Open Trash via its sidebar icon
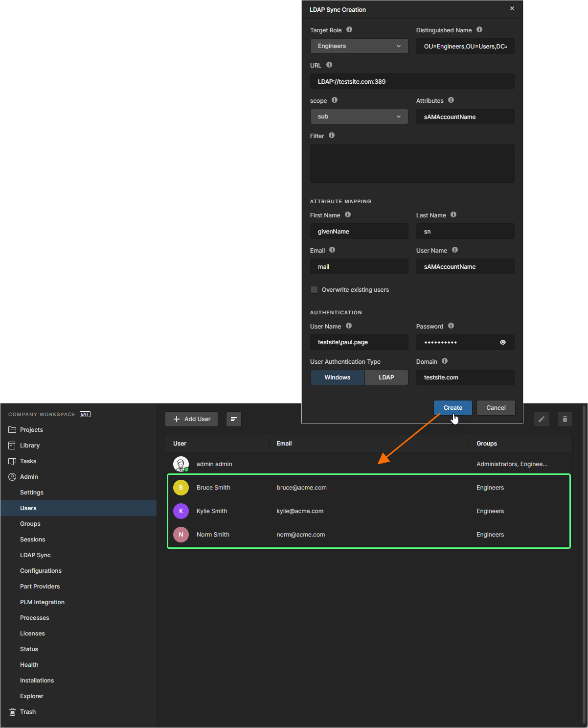The height and width of the screenshot is (728, 588). pyautogui.click(x=12, y=711)
